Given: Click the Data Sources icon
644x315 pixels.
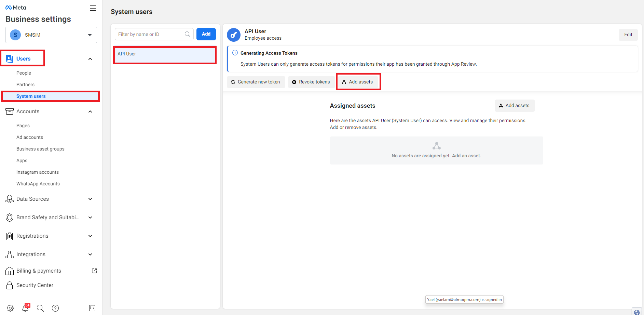Looking at the screenshot, I should [x=10, y=199].
